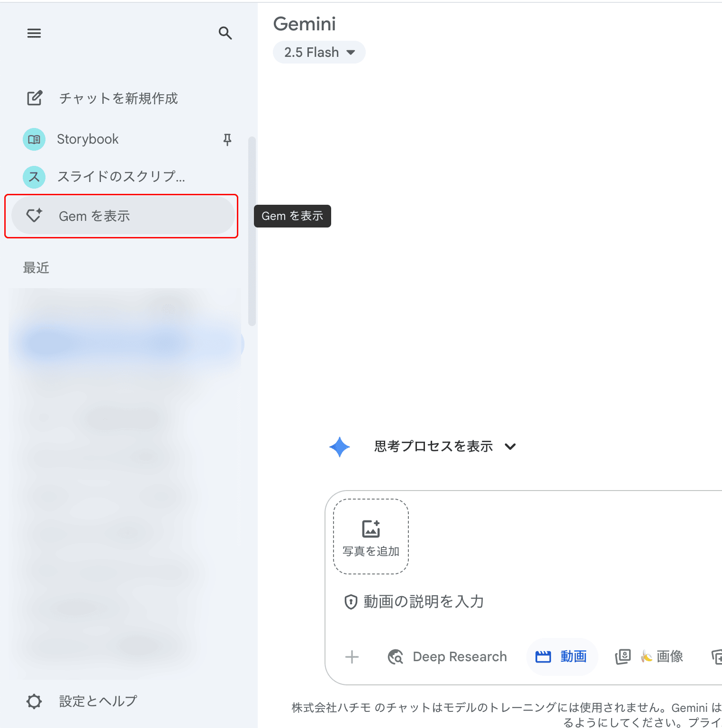Screen dimensions: 722x728
Task: Open the 2.5 Flash model dropdown
Action: coord(319,52)
